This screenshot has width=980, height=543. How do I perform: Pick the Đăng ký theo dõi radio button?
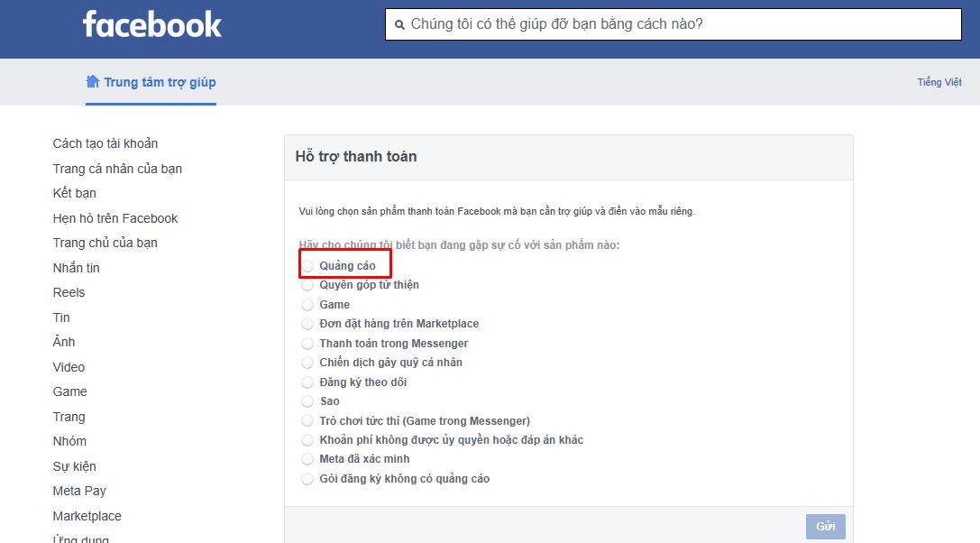[x=307, y=382]
